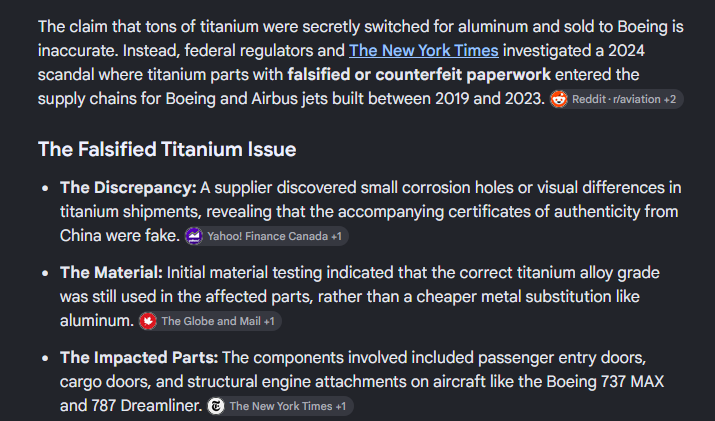Click the Globe and Mail maple leaf icon
The width and height of the screenshot is (715, 421).
tap(148, 321)
